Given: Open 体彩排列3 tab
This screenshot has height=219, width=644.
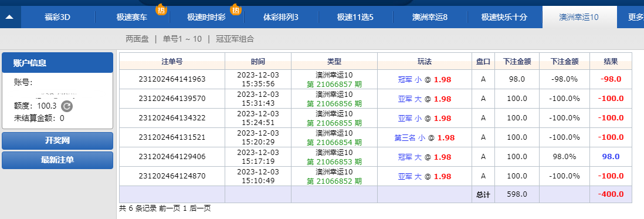Looking at the screenshot, I should [281, 17].
